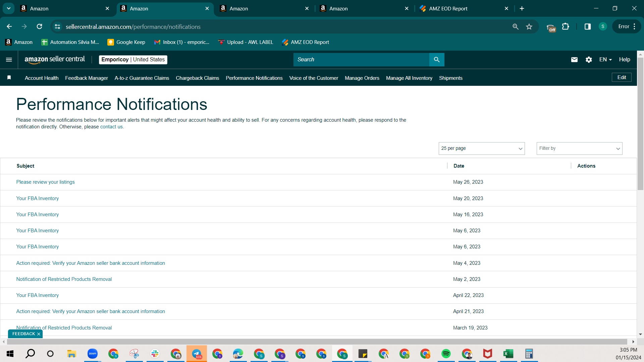Close the AMZ EOD Report tab
The width and height of the screenshot is (644, 362).
point(506,8)
